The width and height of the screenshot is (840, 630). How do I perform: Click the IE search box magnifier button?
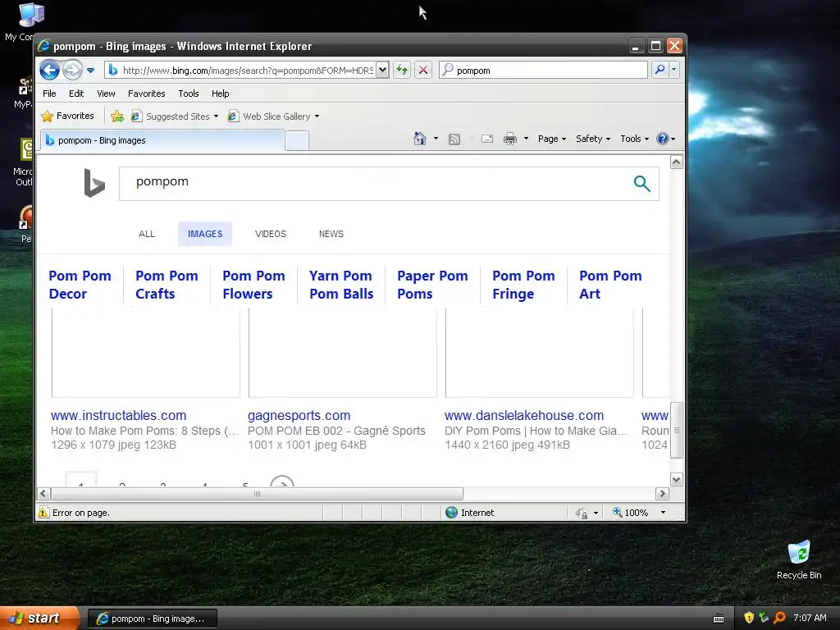(660, 70)
